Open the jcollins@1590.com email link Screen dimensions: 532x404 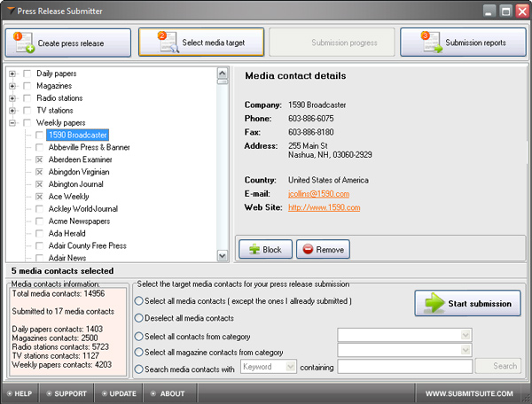[x=318, y=193]
